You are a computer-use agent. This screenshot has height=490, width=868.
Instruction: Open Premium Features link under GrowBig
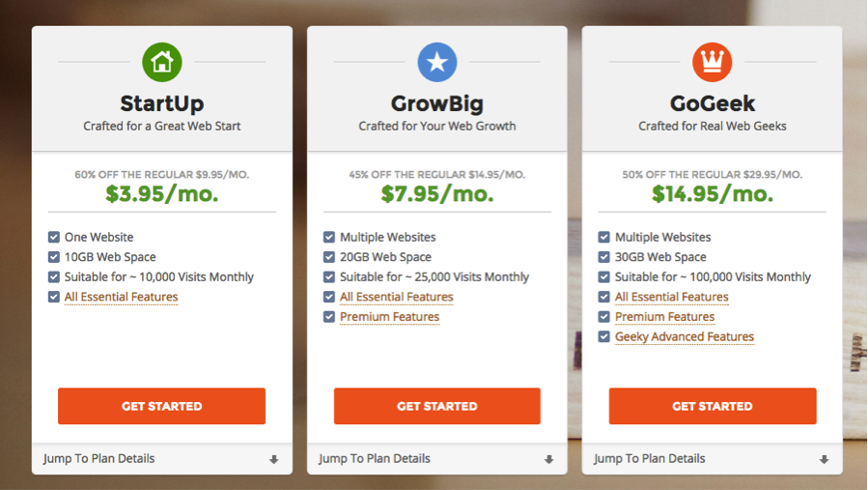[x=389, y=317]
